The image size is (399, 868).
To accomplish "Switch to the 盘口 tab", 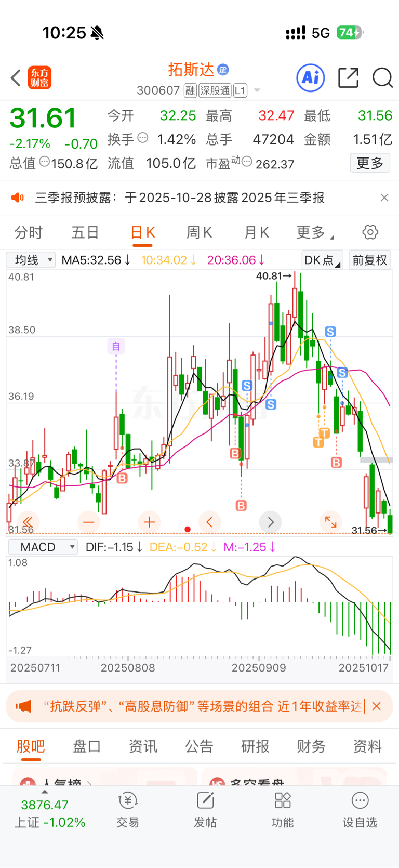I will pyautogui.click(x=87, y=746).
